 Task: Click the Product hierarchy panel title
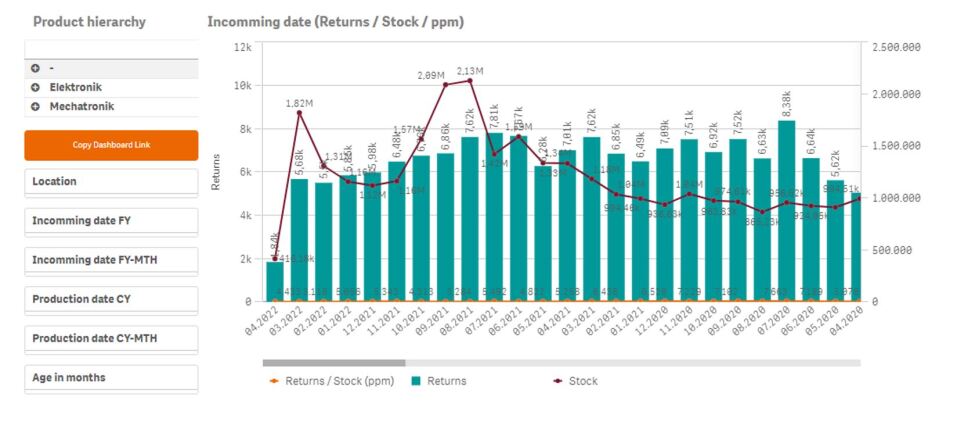(x=89, y=22)
